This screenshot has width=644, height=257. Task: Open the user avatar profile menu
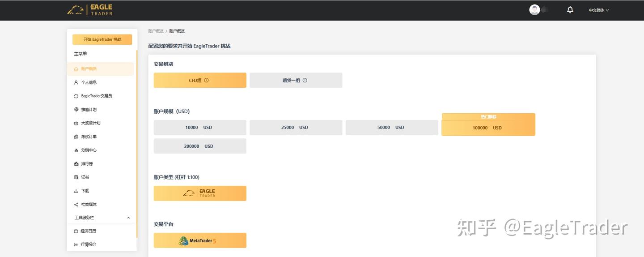pos(534,10)
